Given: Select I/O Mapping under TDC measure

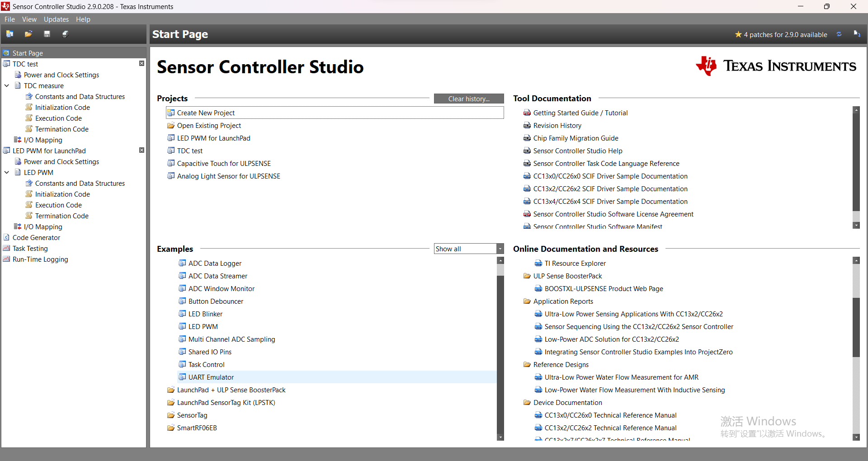Looking at the screenshot, I should pyautogui.click(x=42, y=140).
